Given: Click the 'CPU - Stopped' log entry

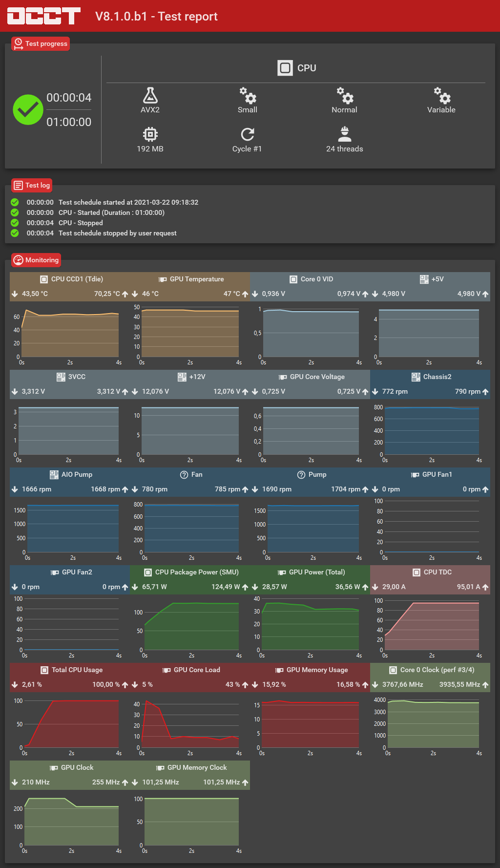Looking at the screenshot, I should coord(80,223).
